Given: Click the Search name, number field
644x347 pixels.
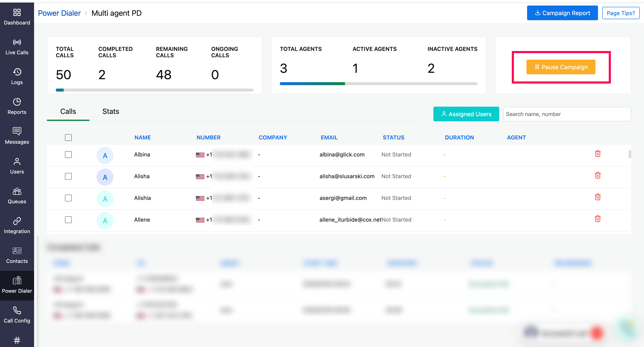Looking at the screenshot, I should 567,114.
